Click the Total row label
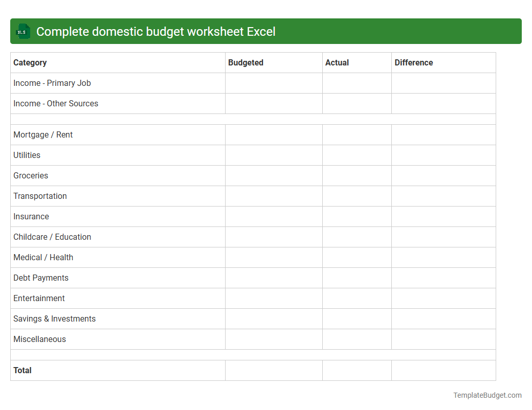 [x=23, y=370]
